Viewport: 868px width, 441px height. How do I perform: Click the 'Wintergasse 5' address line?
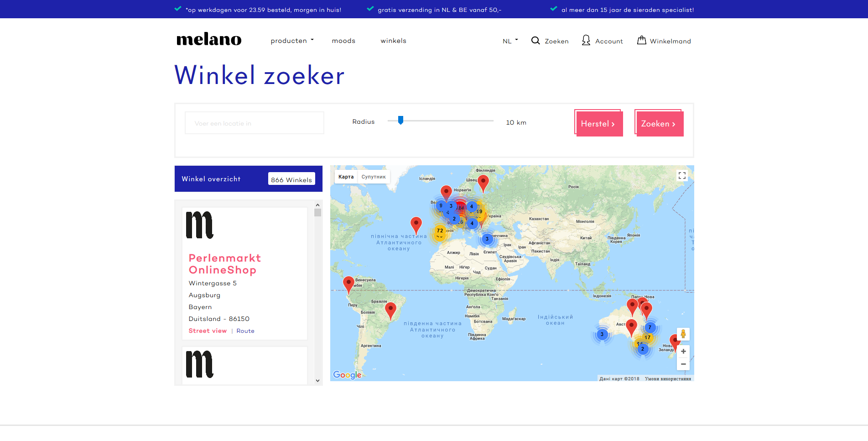click(x=213, y=283)
